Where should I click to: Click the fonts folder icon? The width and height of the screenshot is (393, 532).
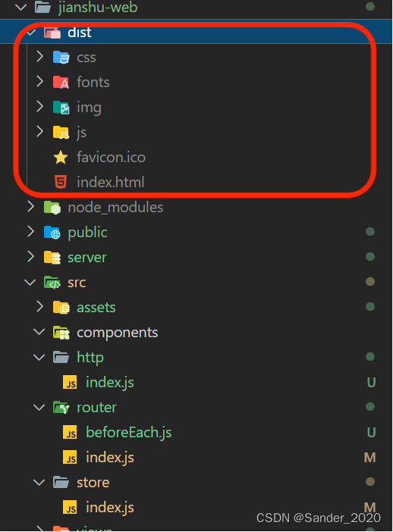61,83
